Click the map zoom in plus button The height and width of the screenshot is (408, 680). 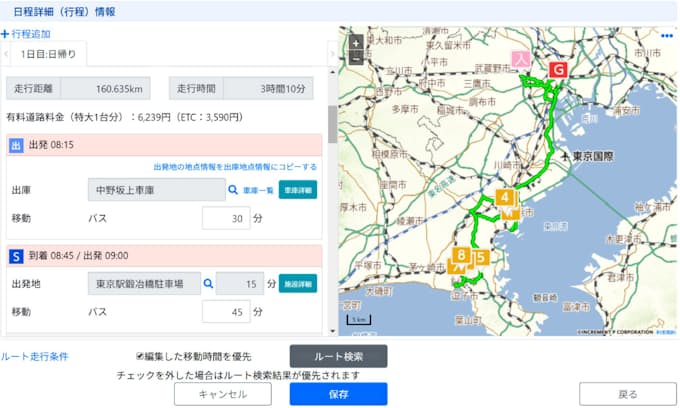tap(356, 44)
